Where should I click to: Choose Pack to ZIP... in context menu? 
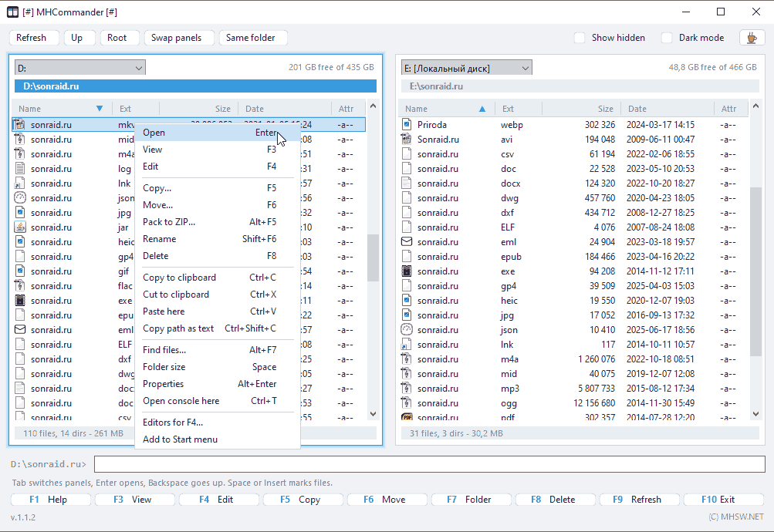[x=217, y=222]
